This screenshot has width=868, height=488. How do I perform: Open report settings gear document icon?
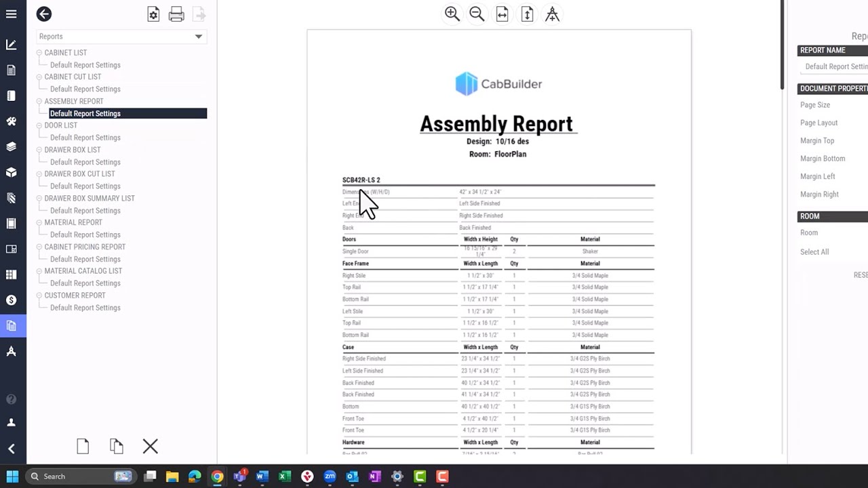tap(153, 14)
